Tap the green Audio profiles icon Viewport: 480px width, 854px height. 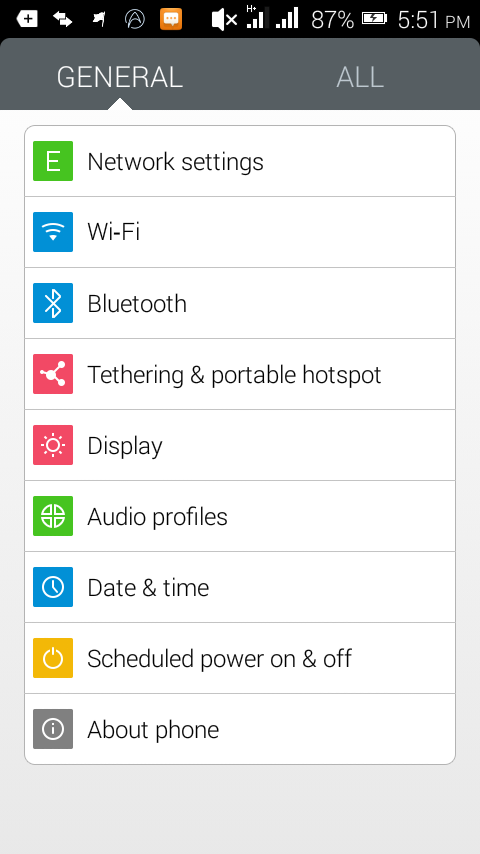click(x=53, y=516)
